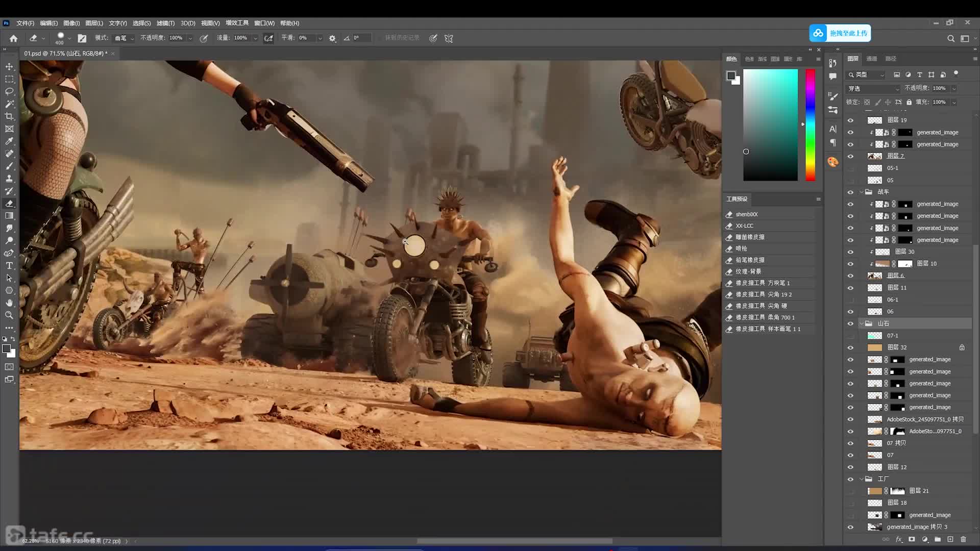Image resolution: width=980 pixels, height=551 pixels.
Task: Click the search icon at top right
Action: [950, 38]
